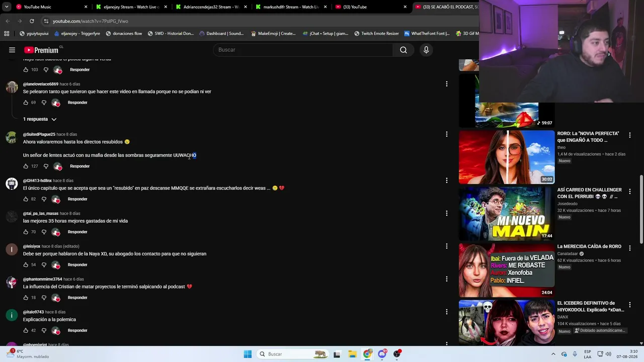
Task: Open more actions for 'ASÍ CARREO EN CHALLENGER' video
Action: pyautogui.click(x=629, y=191)
